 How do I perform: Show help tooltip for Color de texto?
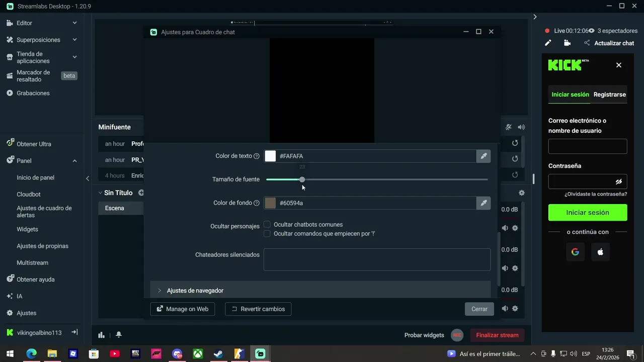[x=257, y=156]
